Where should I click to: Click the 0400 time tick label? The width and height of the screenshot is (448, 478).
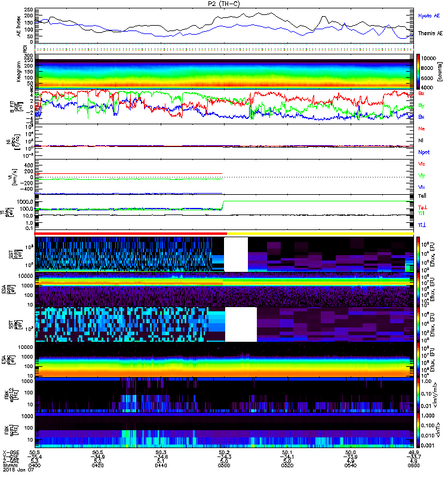pyautogui.click(x=35, y=465)
